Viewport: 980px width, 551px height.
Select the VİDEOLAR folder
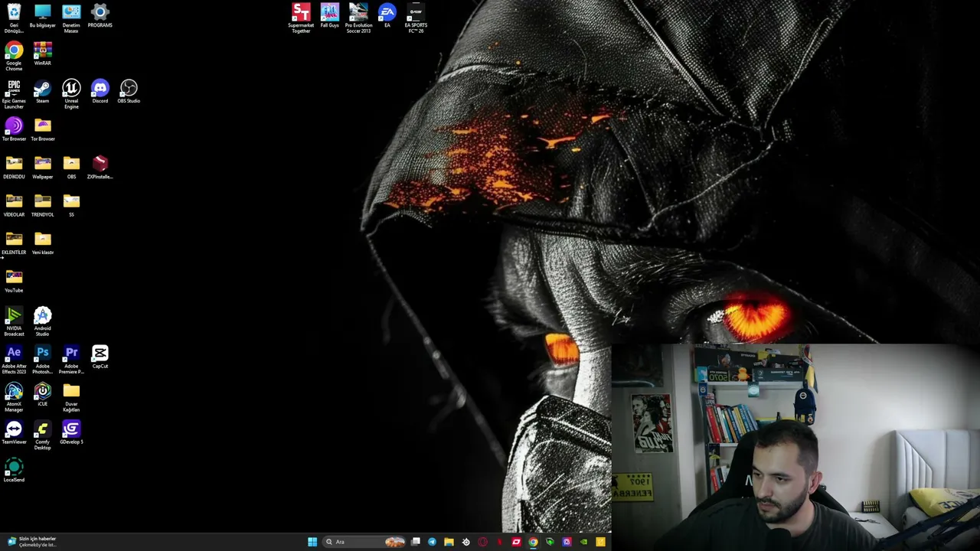pos(14,205)
